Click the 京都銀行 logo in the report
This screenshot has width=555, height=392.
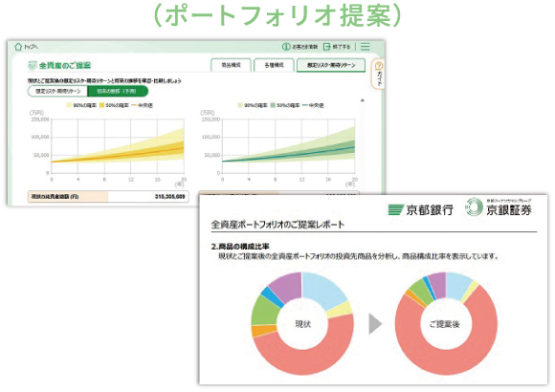[420, 209]
